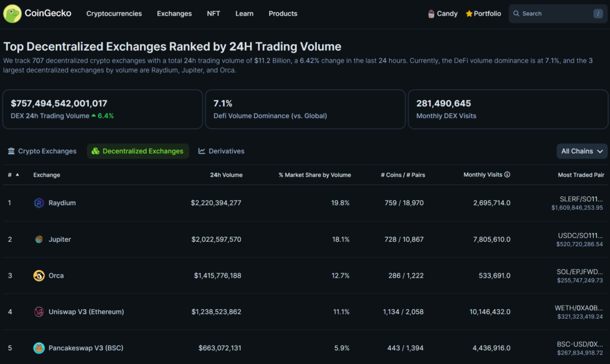
Task: Click Pancakeswap's $663,072,131 volume
Action: tap(219, 348)
